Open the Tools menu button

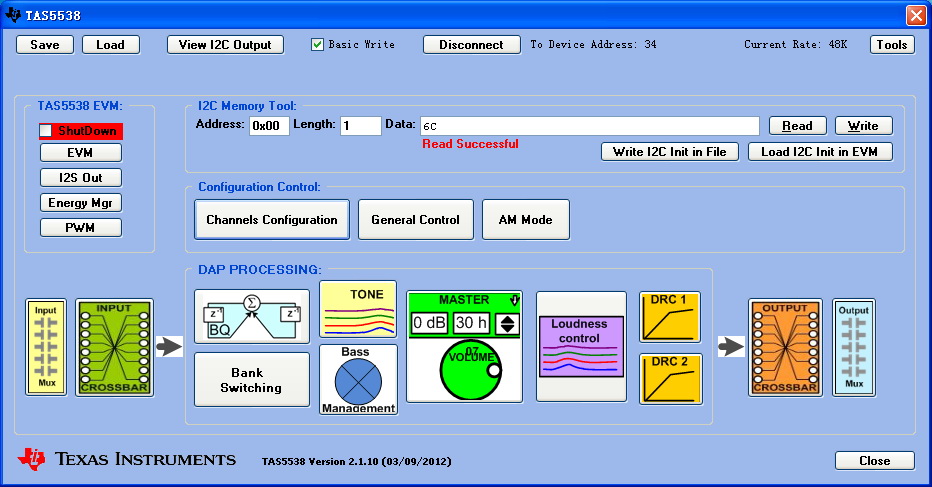892,45
